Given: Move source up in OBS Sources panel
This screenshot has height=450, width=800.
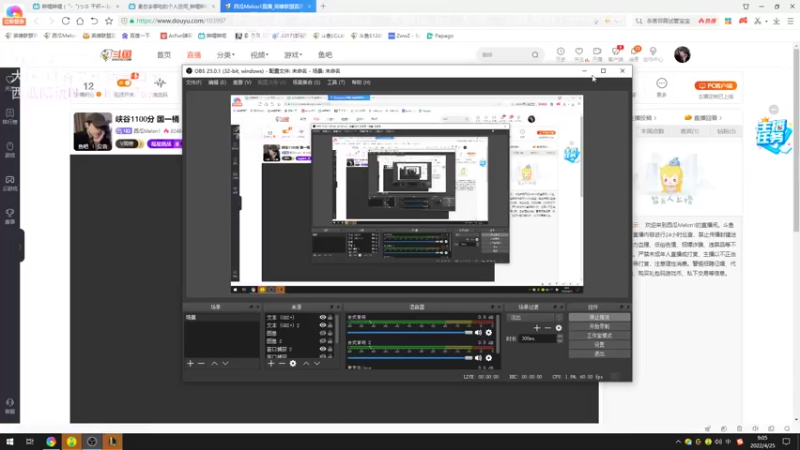Looking at the screenshot, I should (x=306, y=363).
